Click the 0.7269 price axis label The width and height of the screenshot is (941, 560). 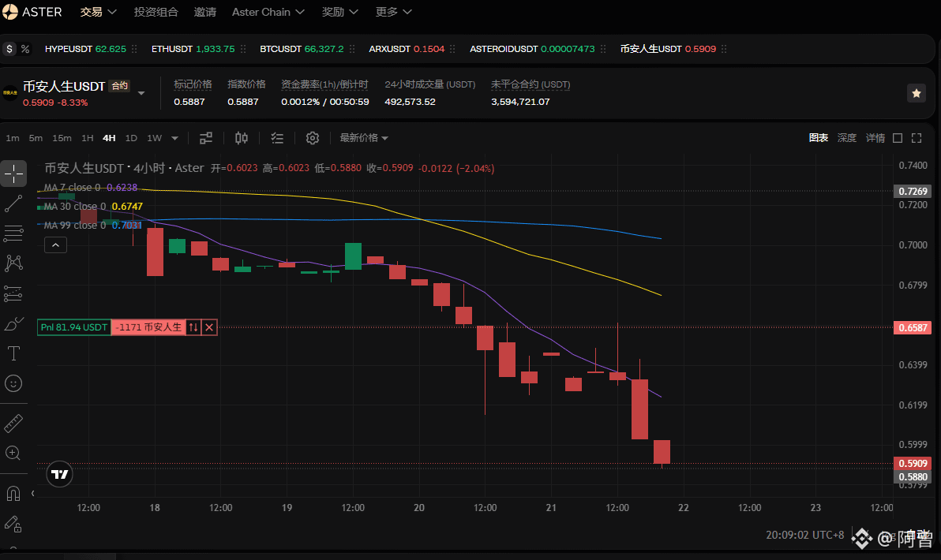913,191
